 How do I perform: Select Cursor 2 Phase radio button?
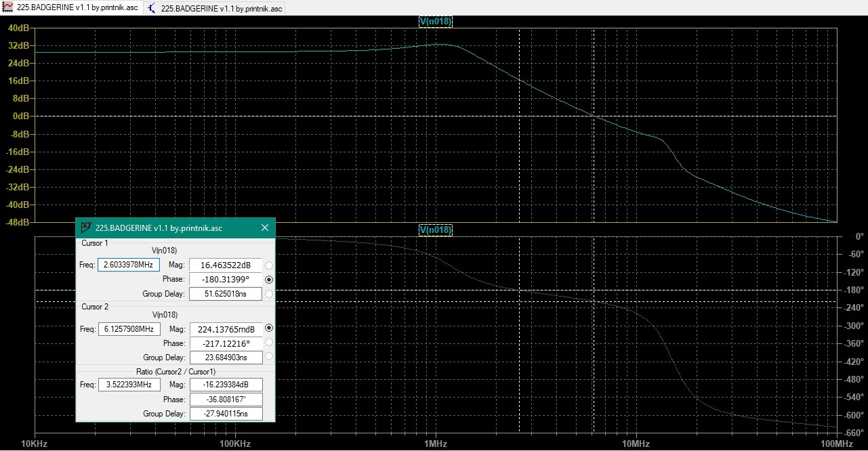(x=269, y=342)
